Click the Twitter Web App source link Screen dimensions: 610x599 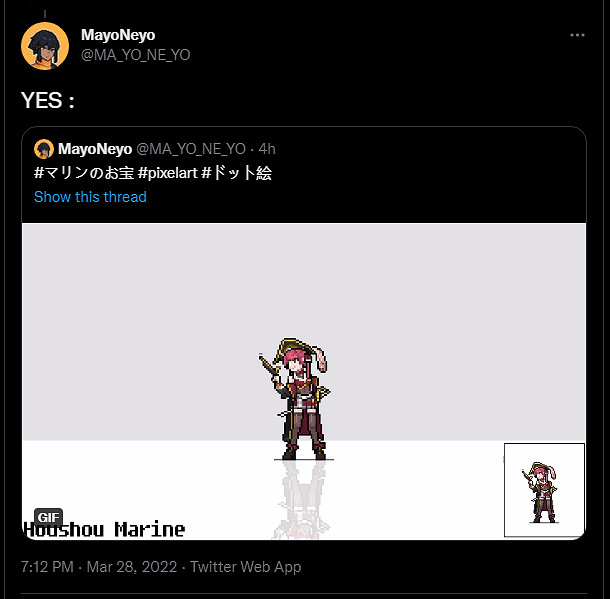tap(246, 567)
